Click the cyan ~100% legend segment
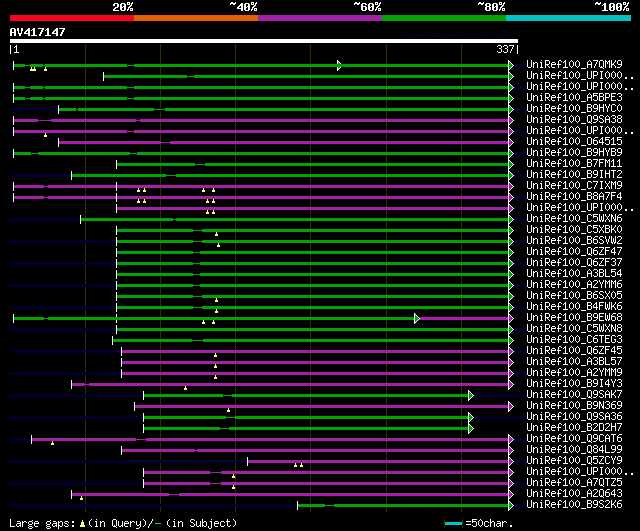Image resolution: width=640 pixels, height=531 pixels. [569, 18]
